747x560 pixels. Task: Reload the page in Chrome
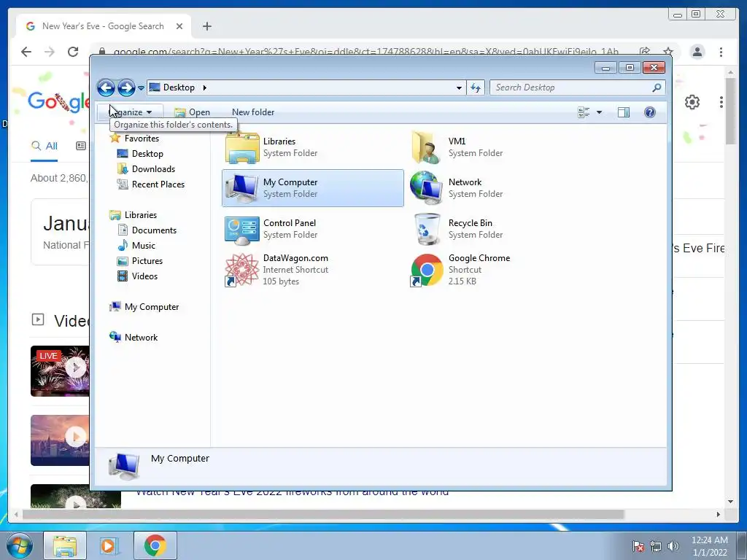(73, 52)
